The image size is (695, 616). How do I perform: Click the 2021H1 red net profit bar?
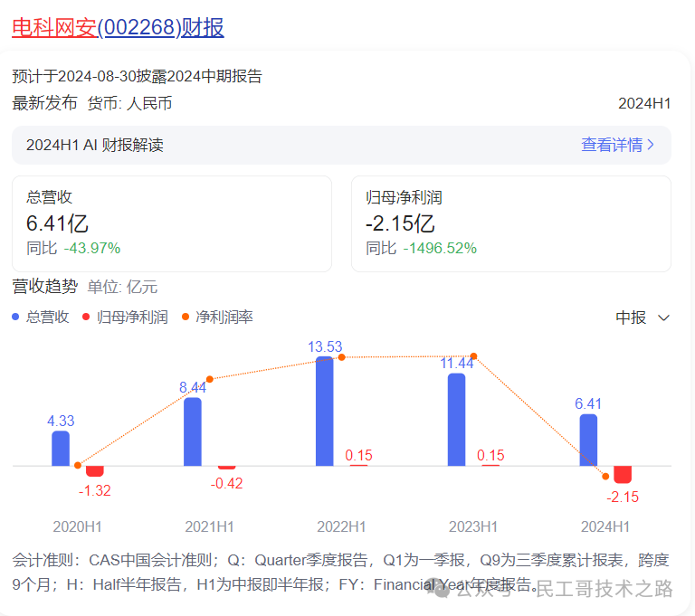(x=226, y=468)
